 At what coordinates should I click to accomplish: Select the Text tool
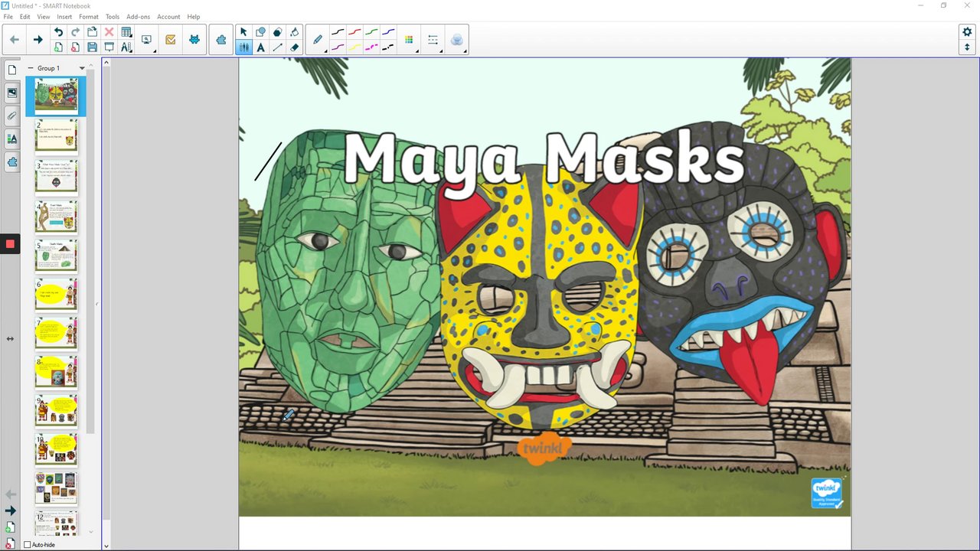260,47
